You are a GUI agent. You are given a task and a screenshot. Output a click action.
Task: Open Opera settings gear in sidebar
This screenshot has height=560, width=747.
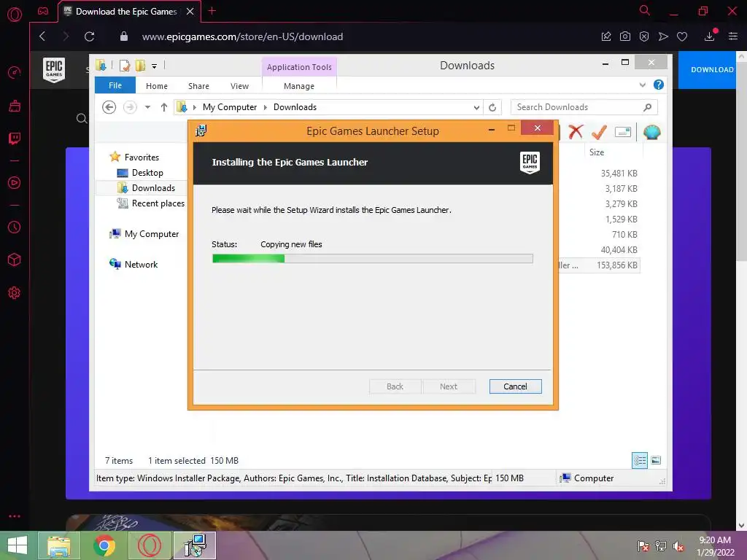click(x=15, y=293)
